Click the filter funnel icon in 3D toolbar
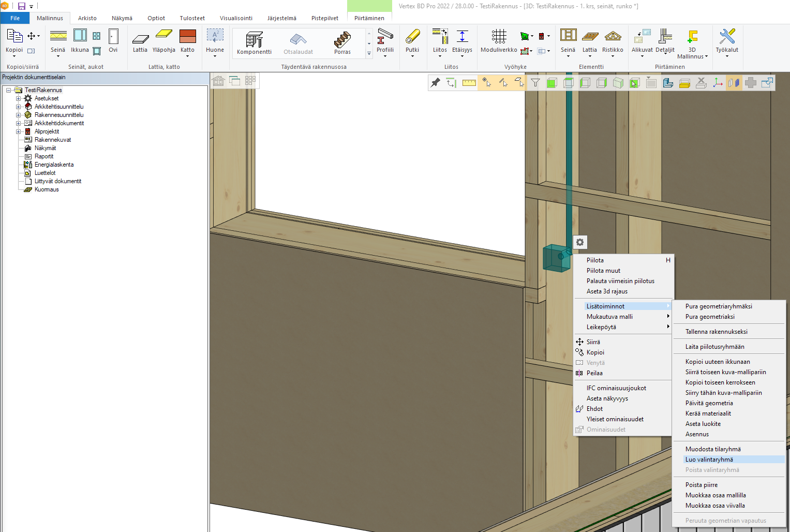The image size is (790, 532). pos(535,83)
